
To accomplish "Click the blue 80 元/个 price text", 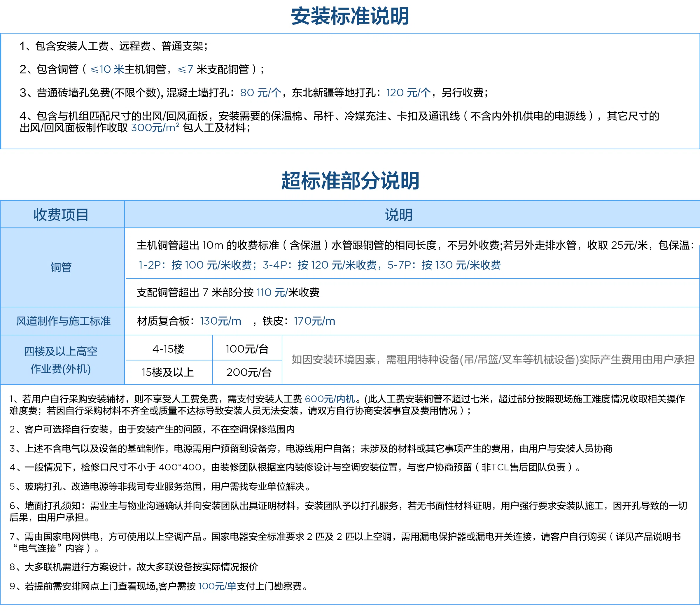I will (x=261, y=93).
